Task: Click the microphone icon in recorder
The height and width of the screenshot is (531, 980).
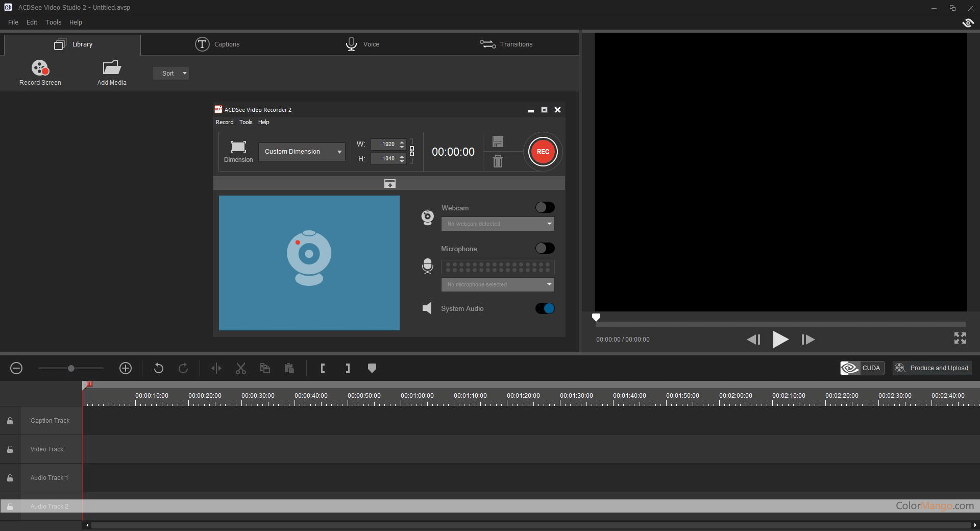Action: point(428,266)
